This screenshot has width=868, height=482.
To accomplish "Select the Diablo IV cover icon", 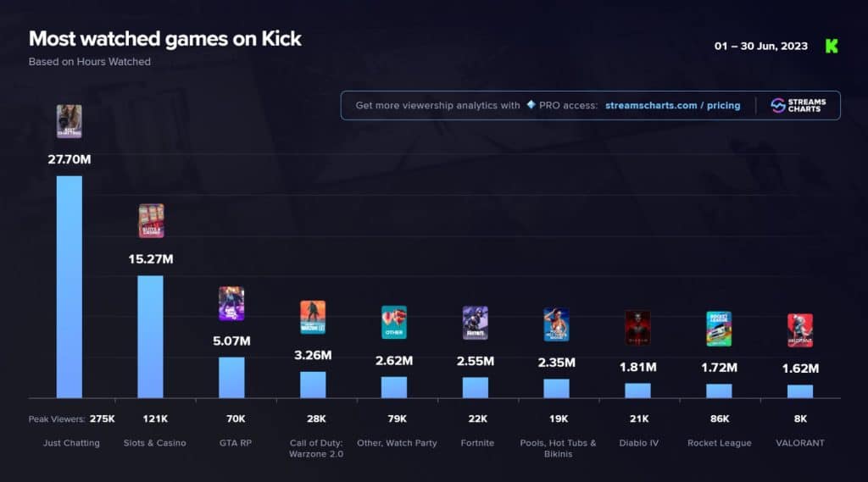I will 637,328.
